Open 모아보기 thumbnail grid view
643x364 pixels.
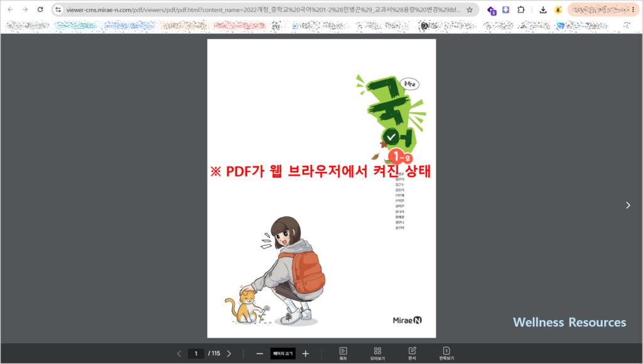coord(377,353)
